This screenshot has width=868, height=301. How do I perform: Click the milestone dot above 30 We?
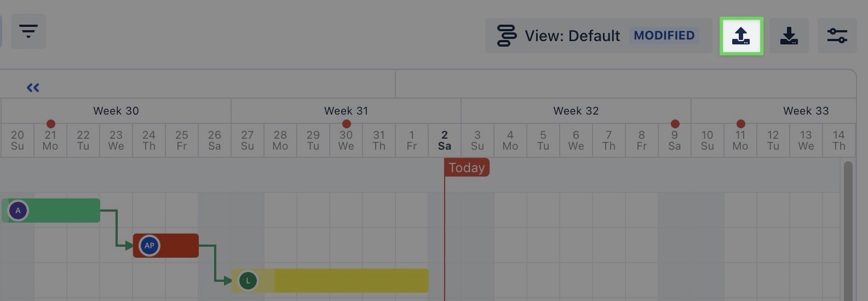(346, 124)
